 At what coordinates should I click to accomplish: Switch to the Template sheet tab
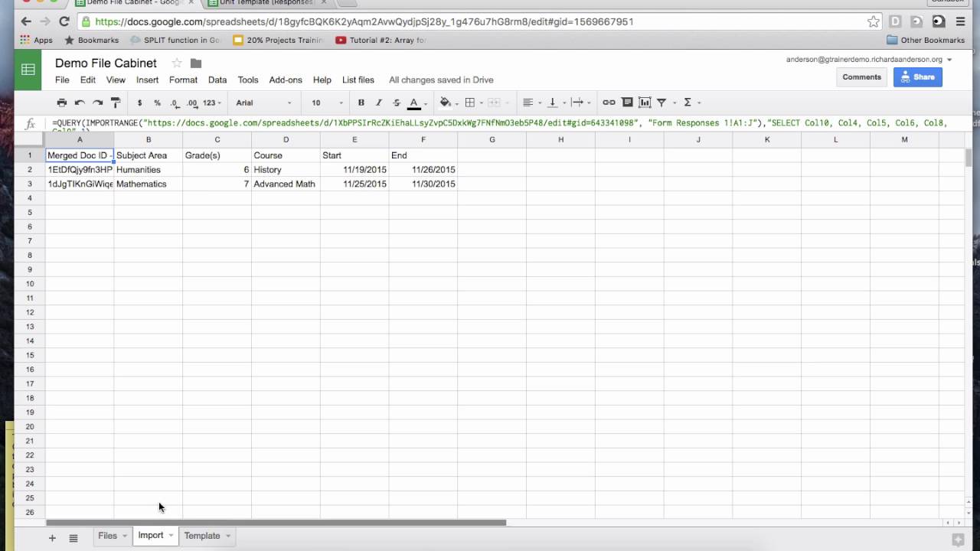[202, 536]
